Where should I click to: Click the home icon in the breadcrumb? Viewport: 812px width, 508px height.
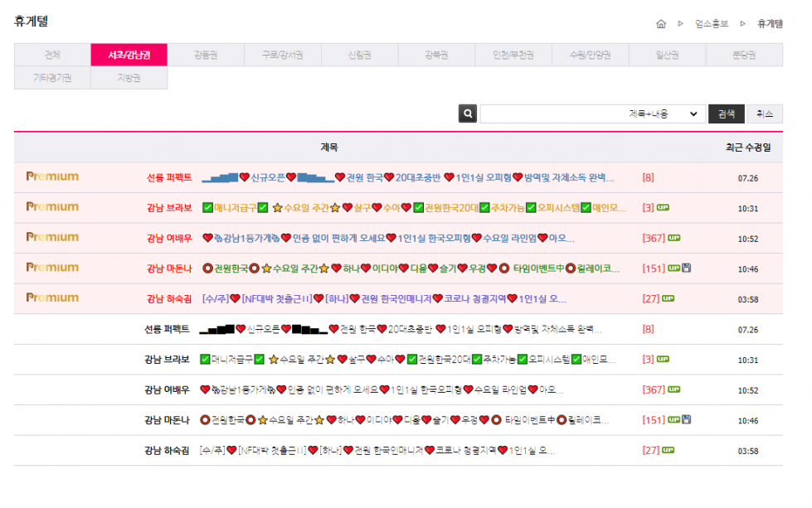pos(661,24)
